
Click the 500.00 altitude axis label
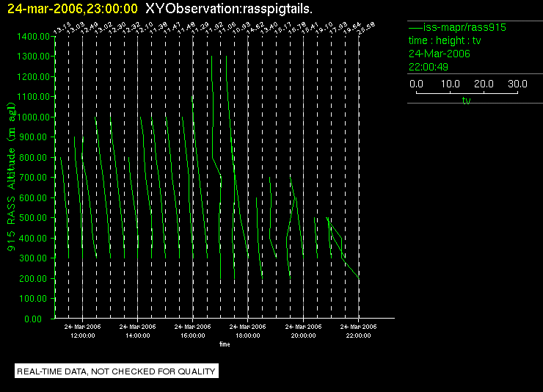[33, 217]
